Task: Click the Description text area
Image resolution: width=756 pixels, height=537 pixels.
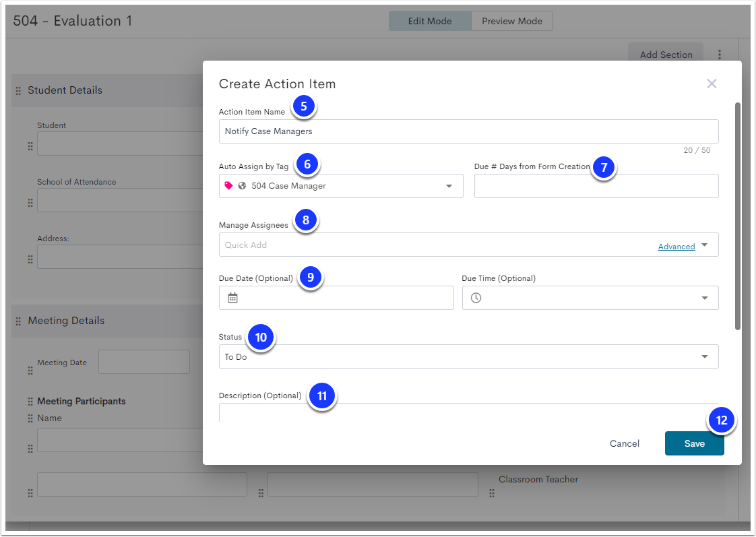Action: [469, 412]
